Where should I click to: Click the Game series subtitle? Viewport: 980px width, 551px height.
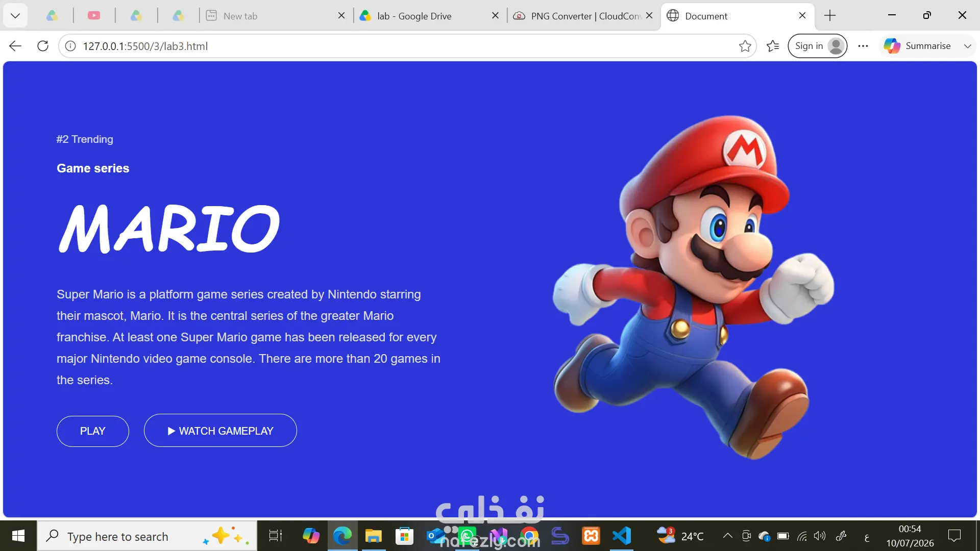click(93, 168)
